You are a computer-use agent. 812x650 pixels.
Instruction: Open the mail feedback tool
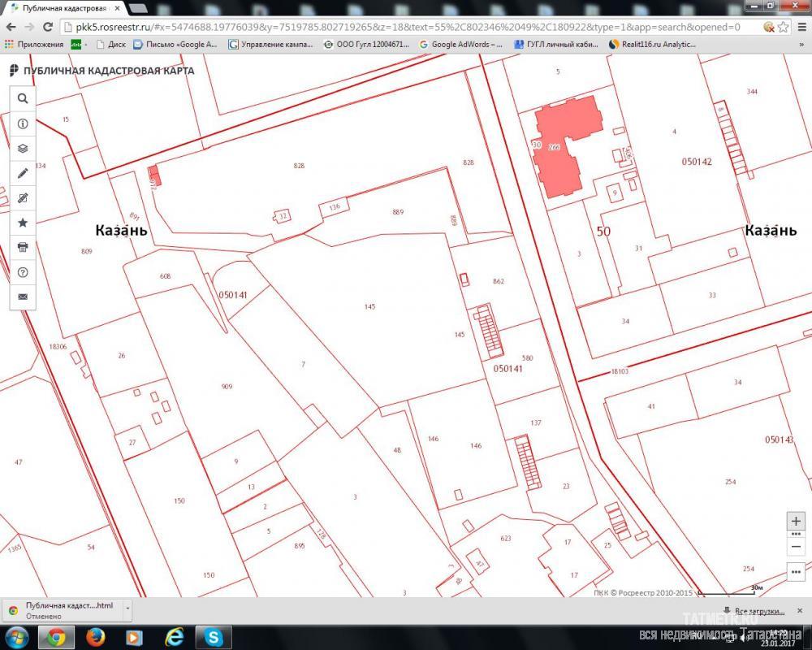pos(22,297)
